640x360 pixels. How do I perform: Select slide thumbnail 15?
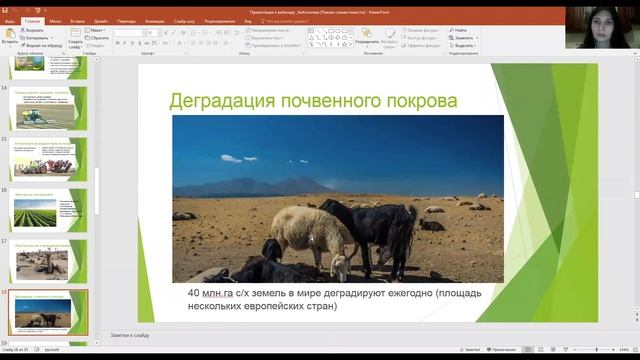(48, 160)
